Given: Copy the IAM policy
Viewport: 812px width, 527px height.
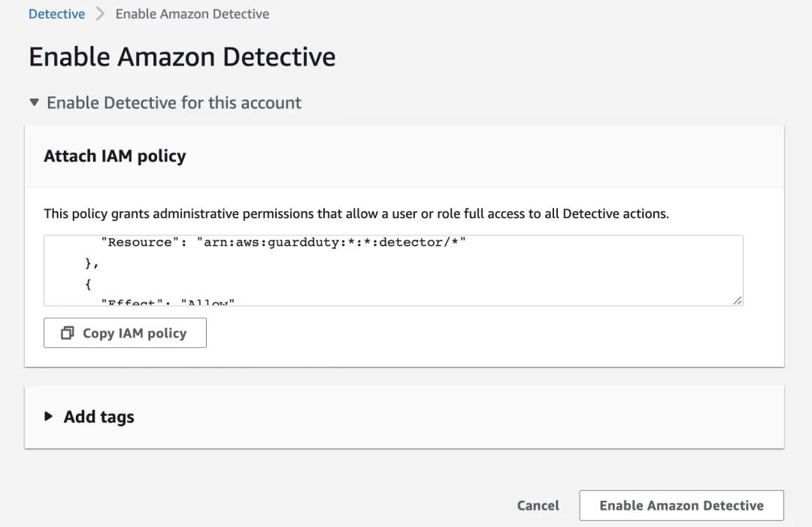Looking at the screenshot, I should coord(125,332).
